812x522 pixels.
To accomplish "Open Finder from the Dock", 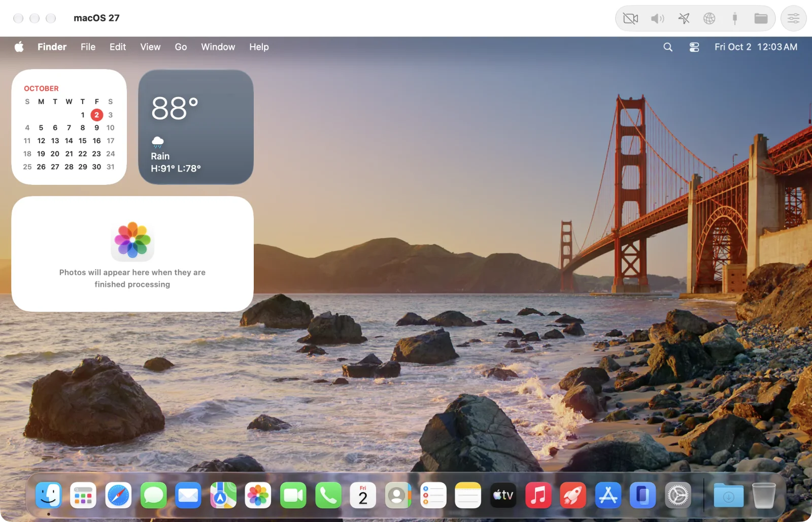I will point(49,495).
